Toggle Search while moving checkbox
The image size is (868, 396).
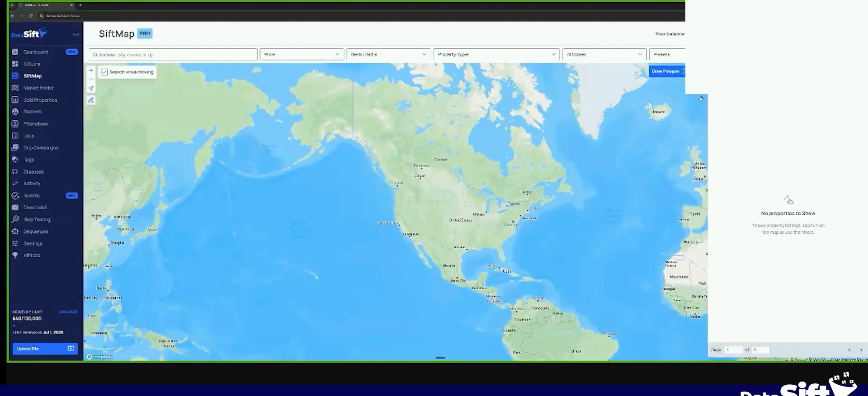pos(104,72)
